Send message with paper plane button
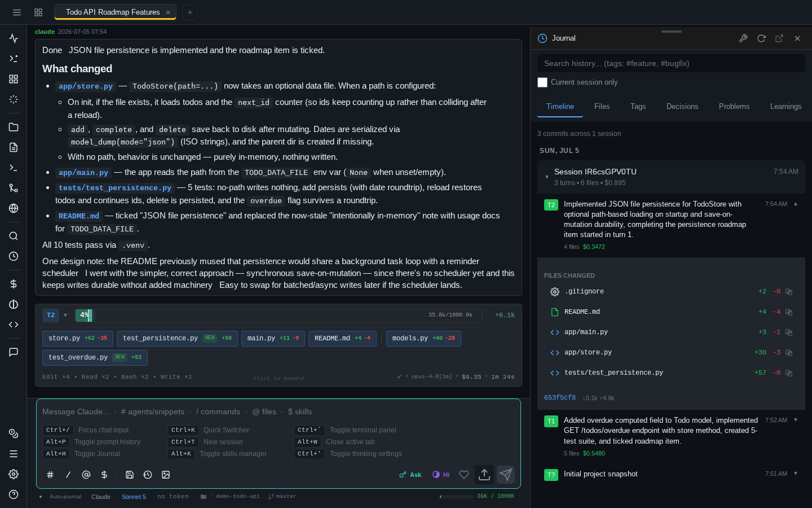Viewport: 812px width, 508px height. pos(506,475)
